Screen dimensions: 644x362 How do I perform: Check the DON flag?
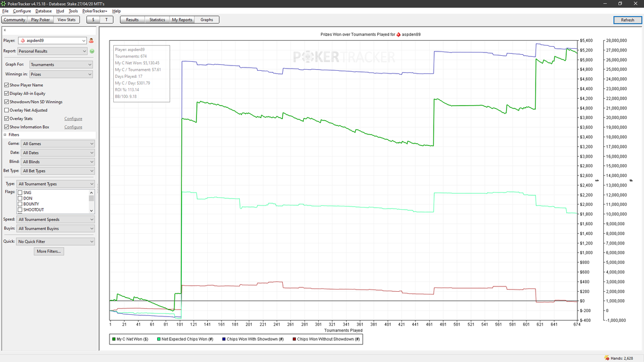click(20, 198)
